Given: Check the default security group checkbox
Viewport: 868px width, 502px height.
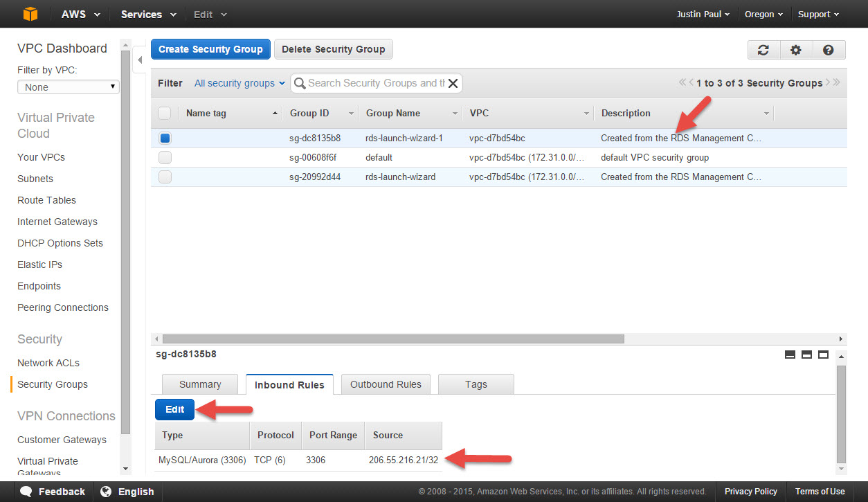Looking at the screenshot, I should pyautogui.click(x=165, y=157).
